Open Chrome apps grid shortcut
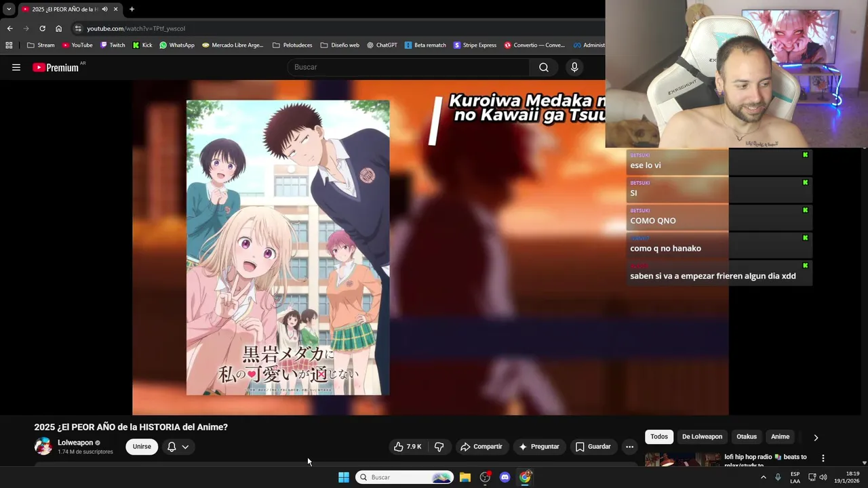 pos(9,45)
